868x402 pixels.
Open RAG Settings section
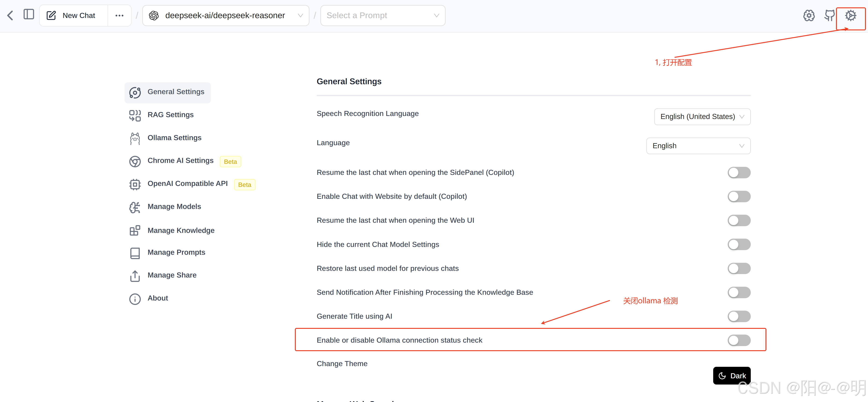[x=170, y=115]
